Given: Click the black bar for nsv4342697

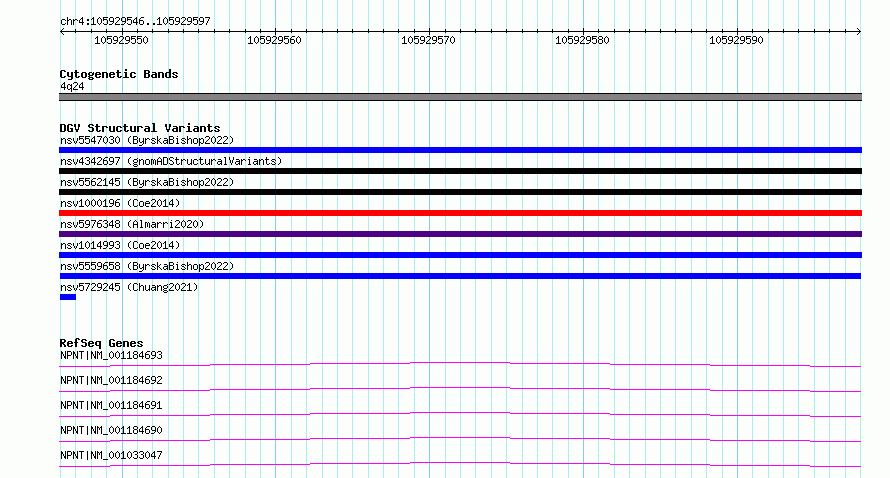Looking at the screenshot, I should pos(460,171).
